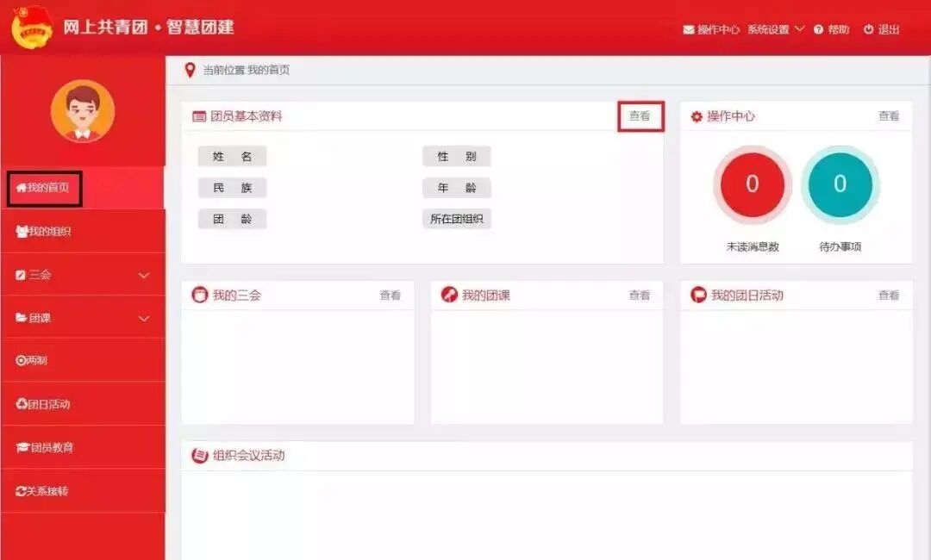
Task: Click the icon beside 我的团课 header
Action: click(447, 295)
